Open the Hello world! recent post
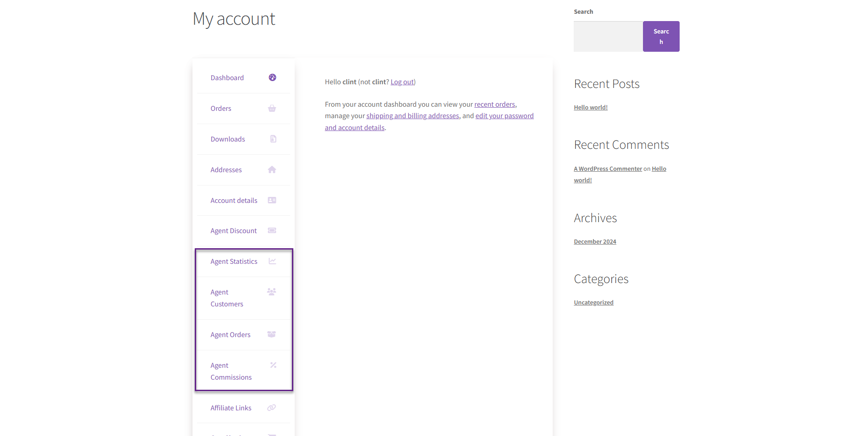 click(591, 107)
